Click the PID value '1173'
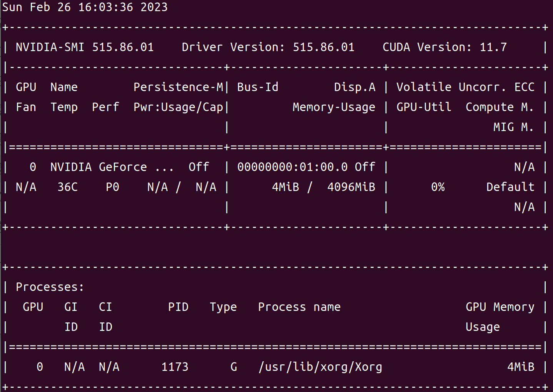The width and height of the screenshot is (553, 392). 175,367
